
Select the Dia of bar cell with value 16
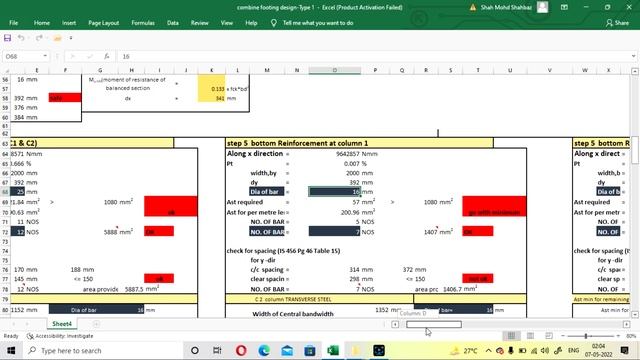click(x=335, y=192)
